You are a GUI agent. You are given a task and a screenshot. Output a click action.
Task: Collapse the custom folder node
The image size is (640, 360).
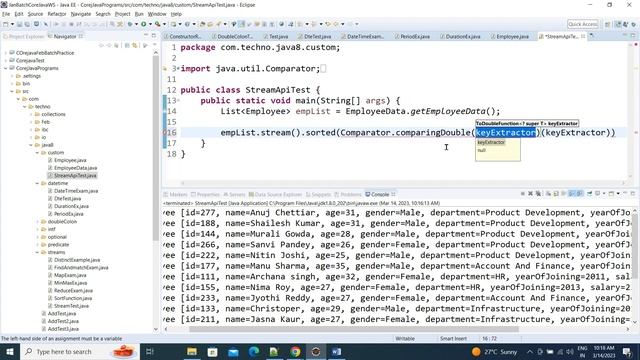tap(37, 152)
